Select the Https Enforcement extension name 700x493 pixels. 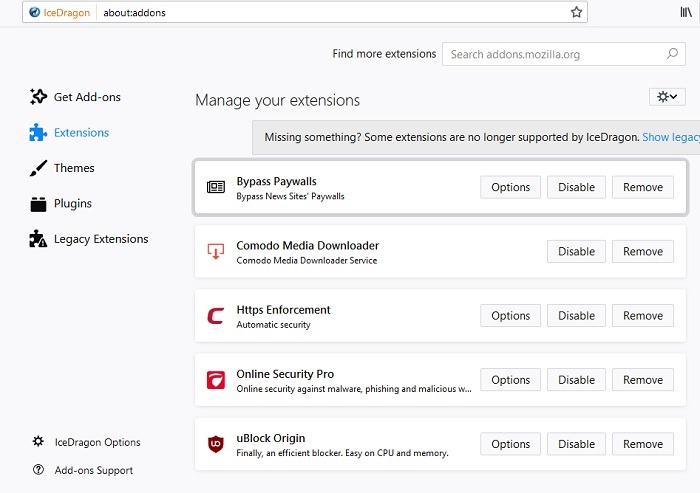[283, 310]
